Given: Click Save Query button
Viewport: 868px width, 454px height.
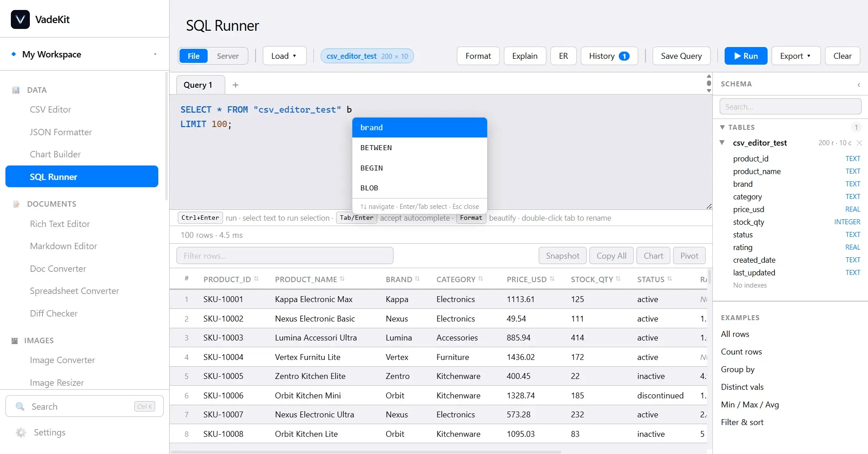Looking at the screenshot, I should click(x=681, y=56).
